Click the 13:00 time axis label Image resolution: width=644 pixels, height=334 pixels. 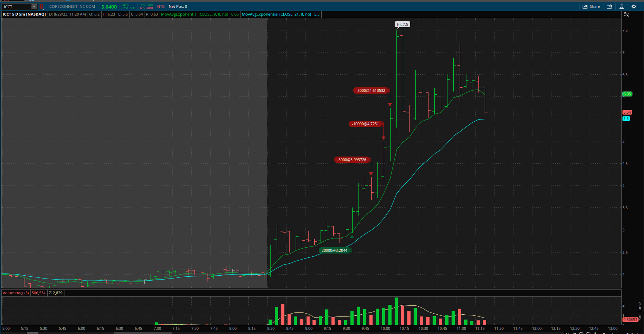click(x=613, y=329)
